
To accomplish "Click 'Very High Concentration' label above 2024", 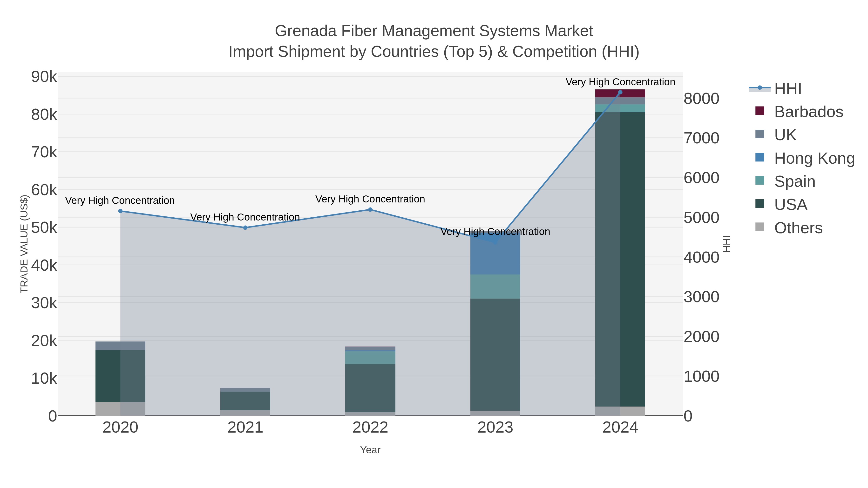I will tap(620, 82).
